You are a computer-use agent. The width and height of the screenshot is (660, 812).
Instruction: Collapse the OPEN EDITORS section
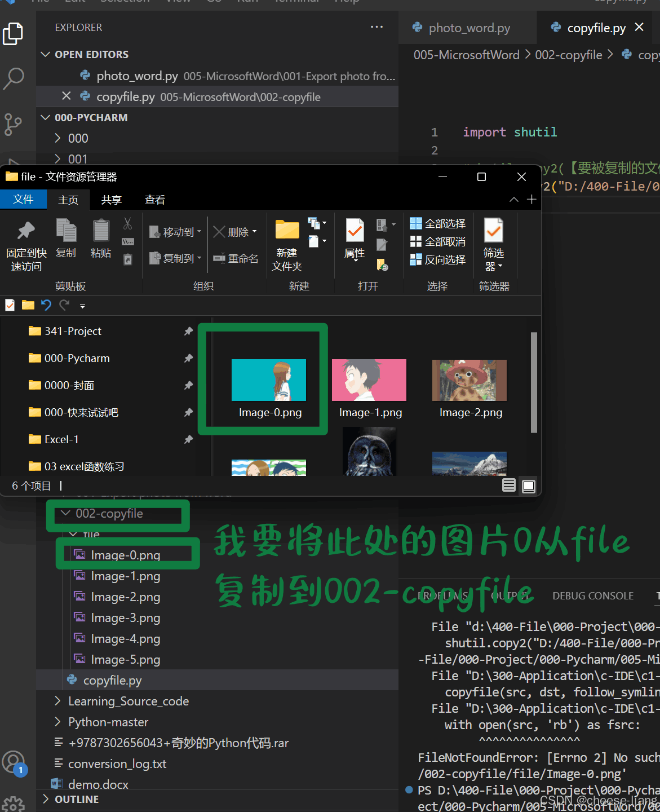(46, 55)
